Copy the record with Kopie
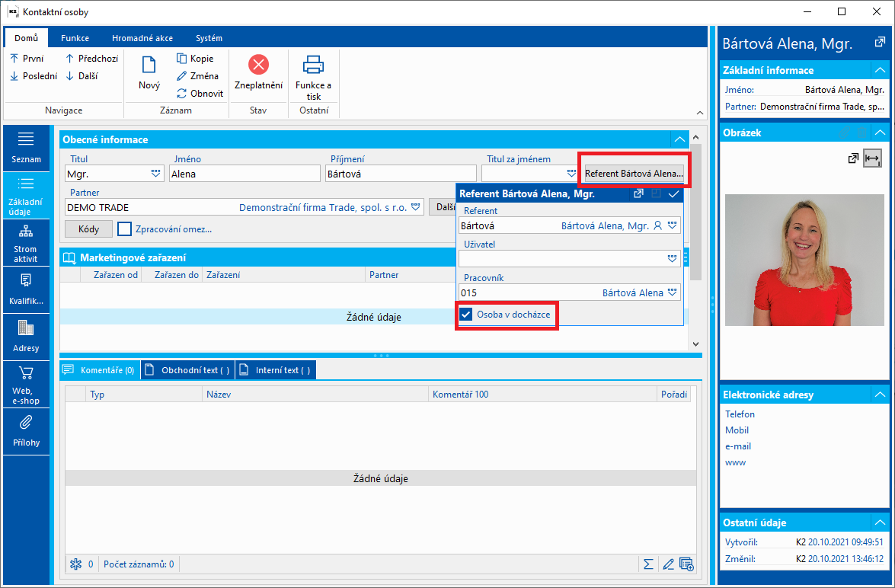 click(x=195, y=58)
